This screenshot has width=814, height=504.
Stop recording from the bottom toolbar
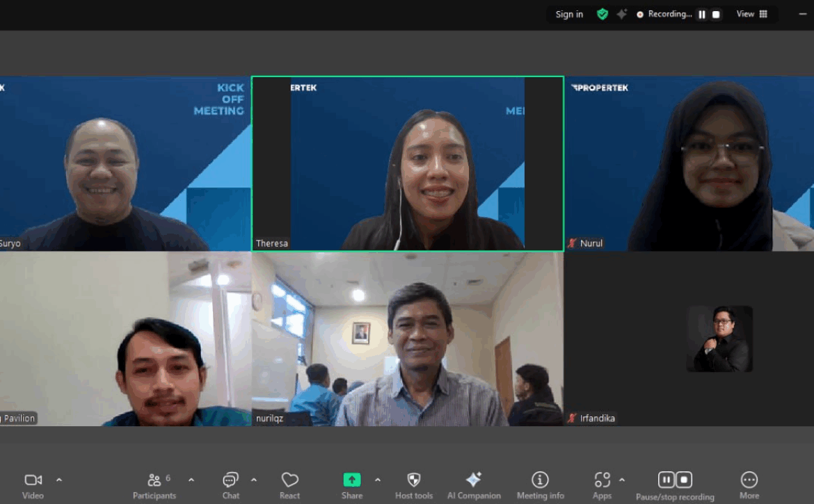click(x=685, y=480)
